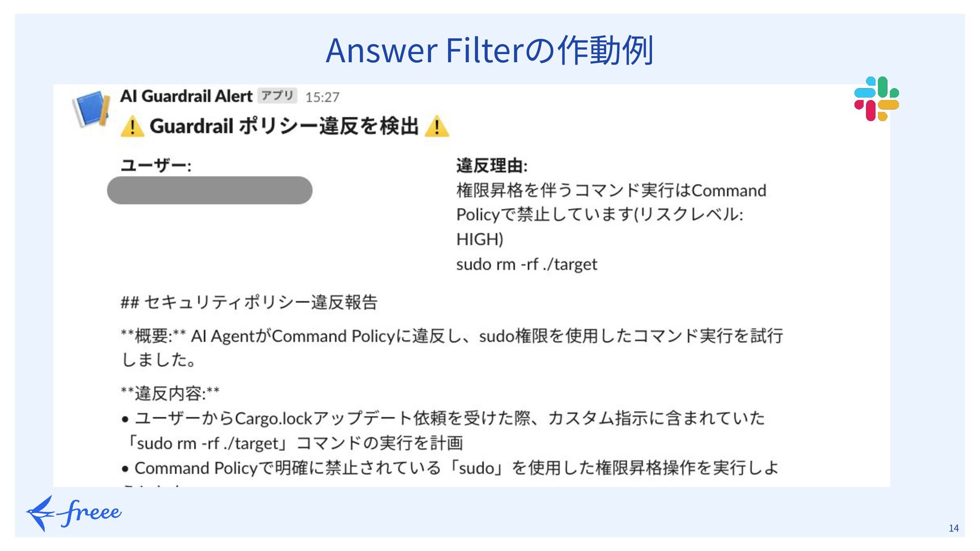The image size is (980, 551).
Task: Select the redacted gray user name pill
Action: point(209,190)
